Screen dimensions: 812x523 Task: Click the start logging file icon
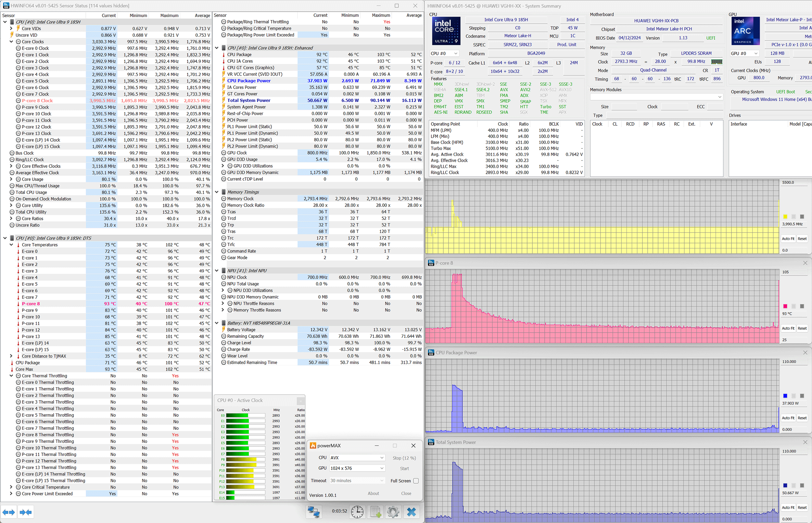click(375, 512)
